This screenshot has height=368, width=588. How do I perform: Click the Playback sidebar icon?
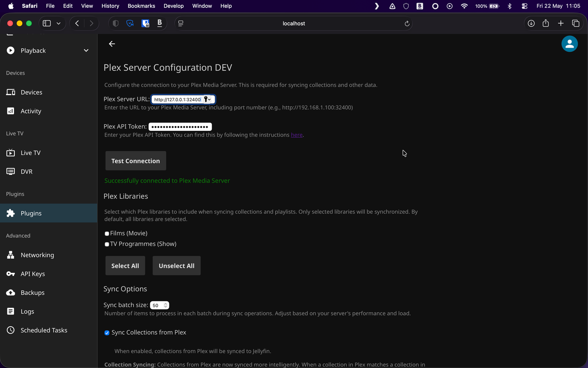10,51
